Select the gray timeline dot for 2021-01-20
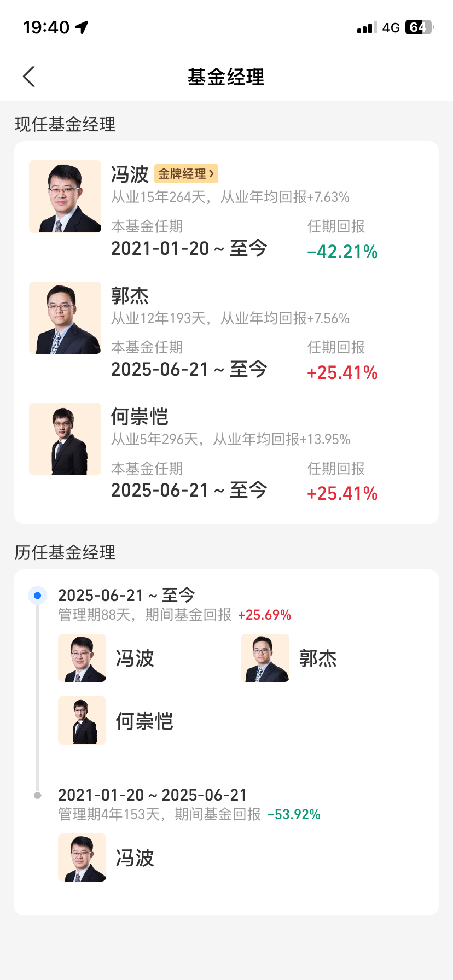Image resolution: width=453 pixels, height=980 pixels. (x=37, y=796)
